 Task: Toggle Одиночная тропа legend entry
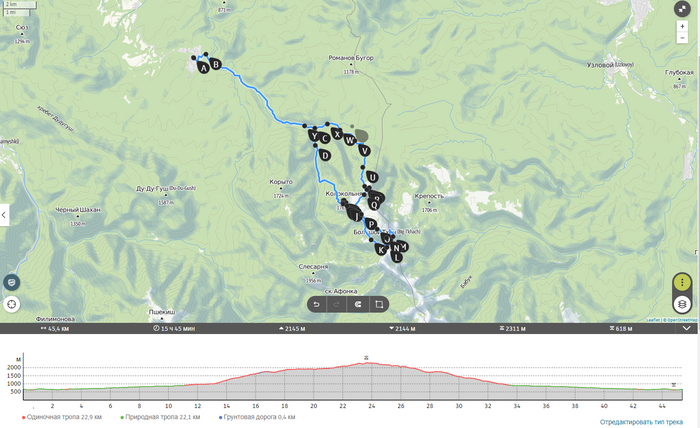pyautogui.click(x=62, y=417)
